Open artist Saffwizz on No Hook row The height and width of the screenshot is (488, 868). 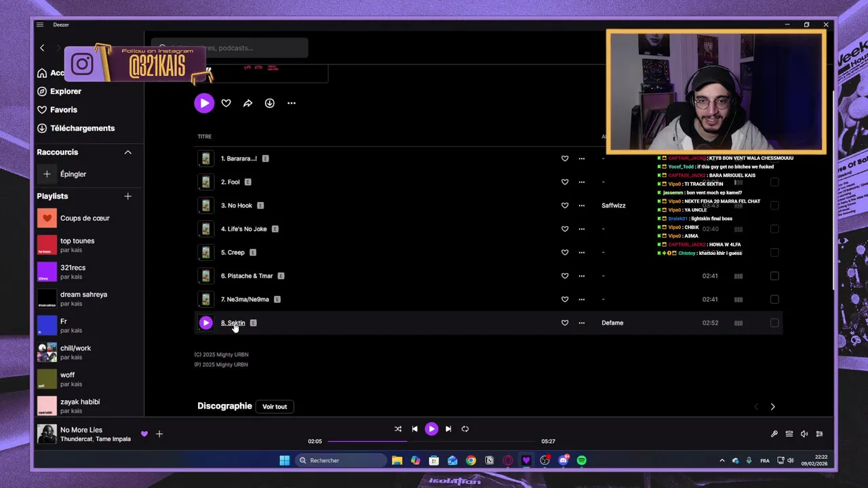[x=614, y=205]
